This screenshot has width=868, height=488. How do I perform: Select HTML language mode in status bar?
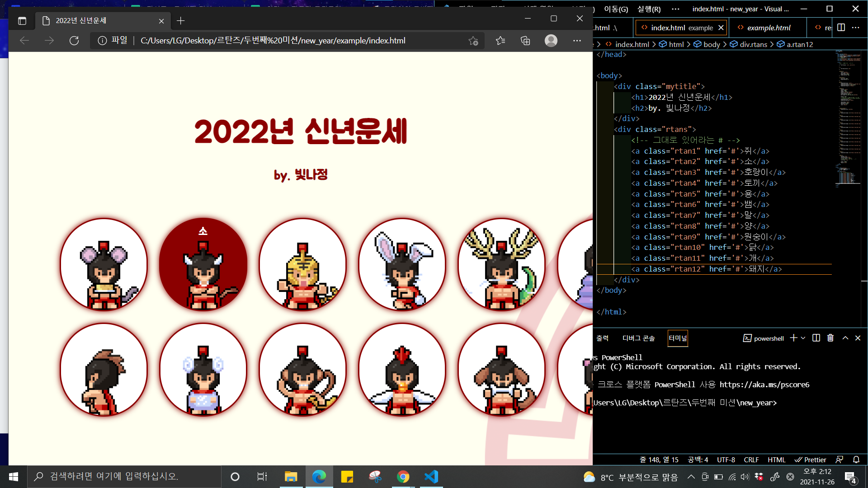click(x=776, y=460)
